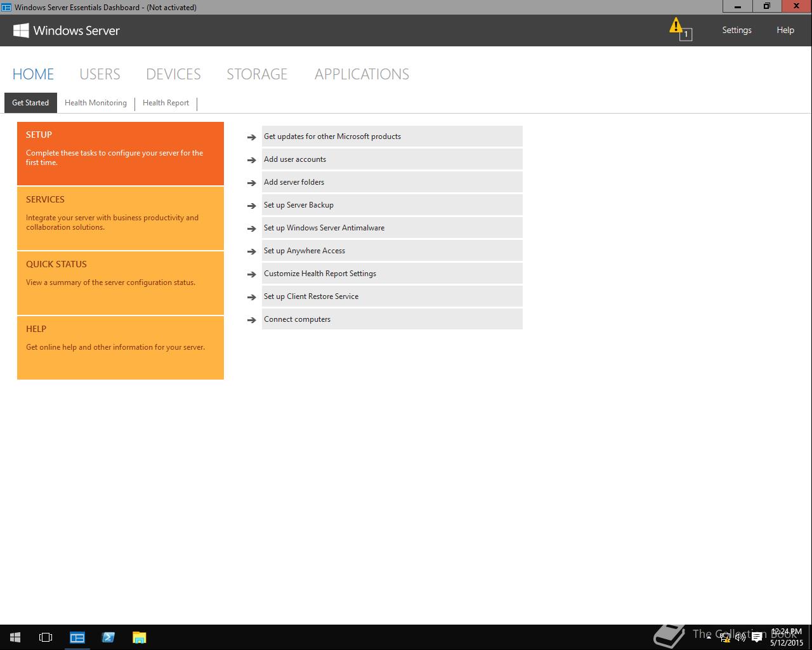This screenshot has width=812, height=650.
Task: Open Customize Health Report Settings task
Action: point(392,274)
